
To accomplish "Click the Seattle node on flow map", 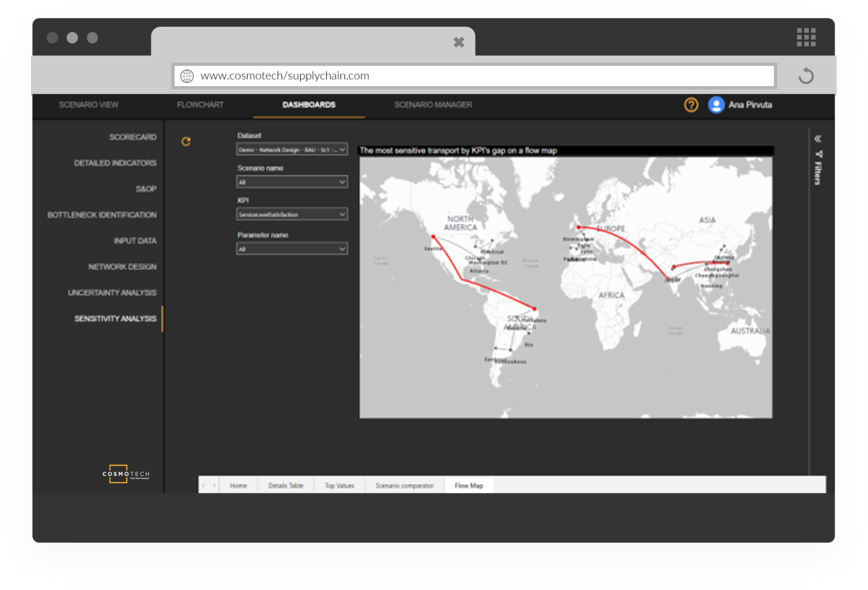I will pos(433,237).
